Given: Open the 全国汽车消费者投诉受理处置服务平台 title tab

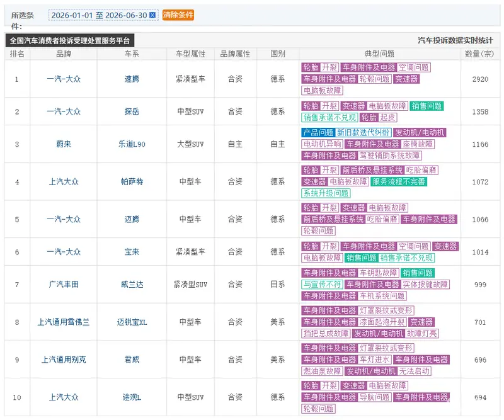Looking at the screenshot, I should tap(70, 40).
